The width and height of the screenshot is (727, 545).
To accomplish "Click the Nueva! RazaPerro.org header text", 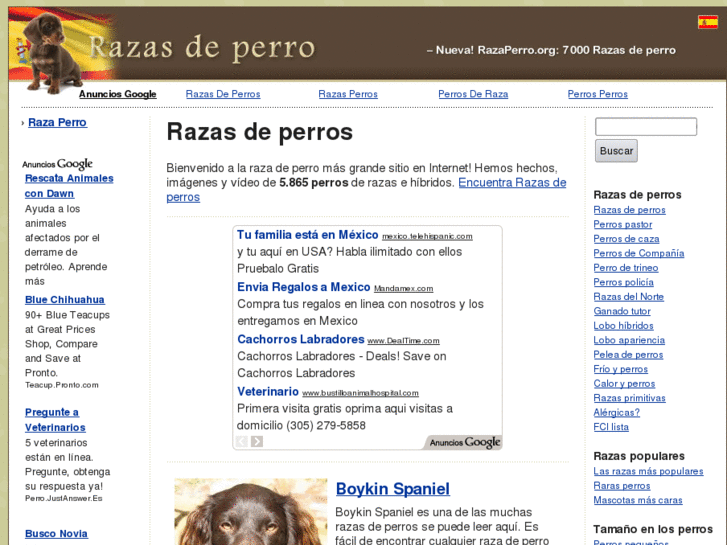I will pyautogui.click(x=551, y=50).
